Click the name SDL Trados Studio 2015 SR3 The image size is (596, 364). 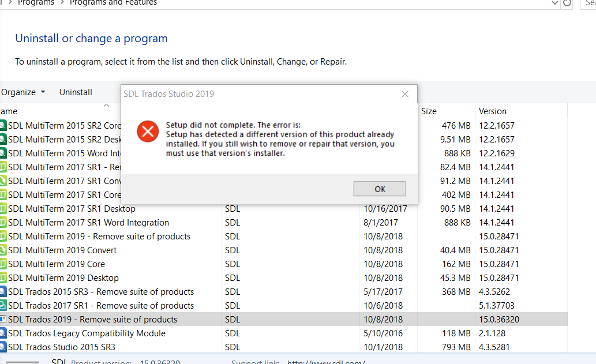62,347
